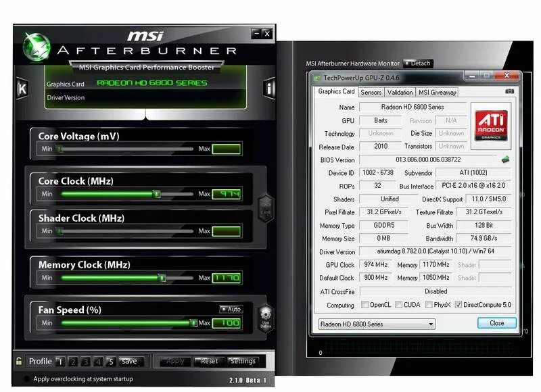Click the Memory Type value GDDR5

coord(383,225)
